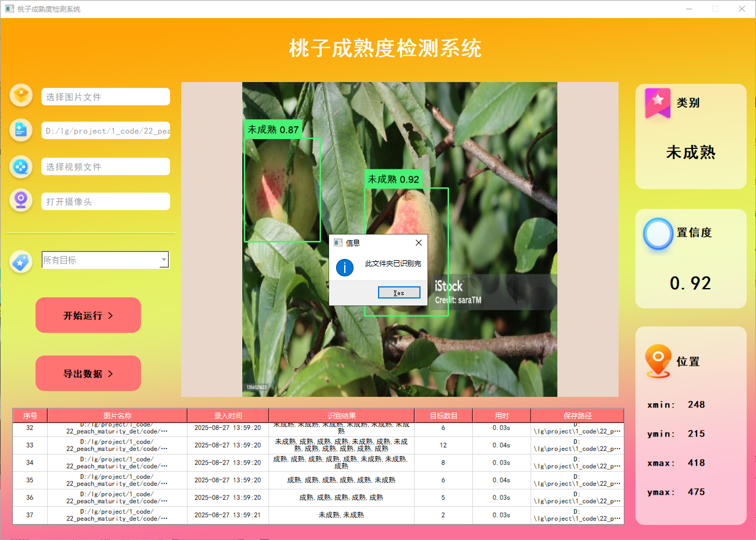Click the 导出数据 button
This screenshot has width=756, height=540.
(x=88, y=374)
